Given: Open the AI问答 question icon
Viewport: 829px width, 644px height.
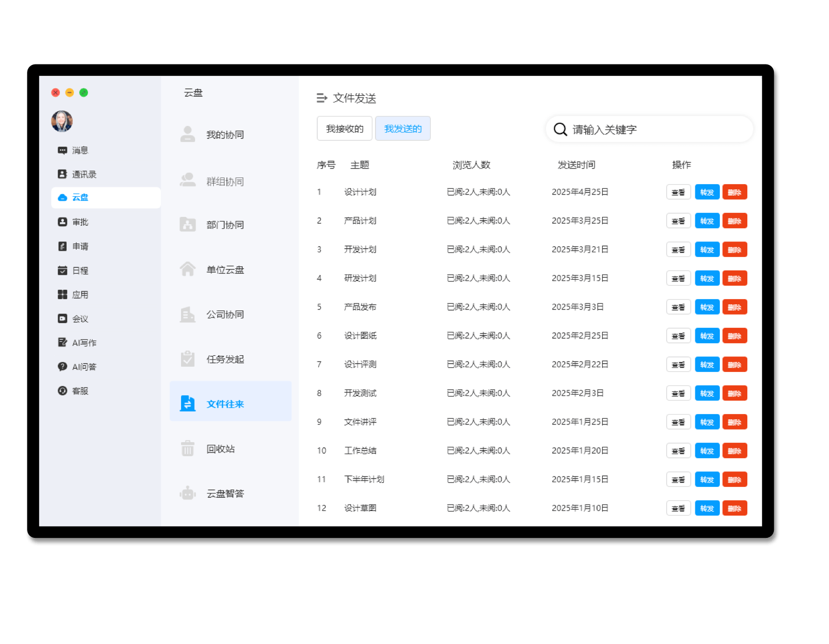Looking at the screenshot, I should (x=62, y=367).
